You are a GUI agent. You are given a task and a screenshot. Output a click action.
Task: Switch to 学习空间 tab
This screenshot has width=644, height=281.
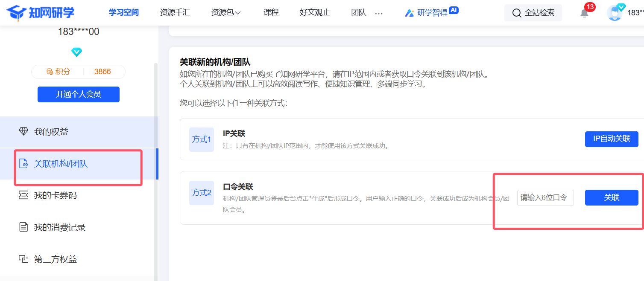[x=124, y=13]
